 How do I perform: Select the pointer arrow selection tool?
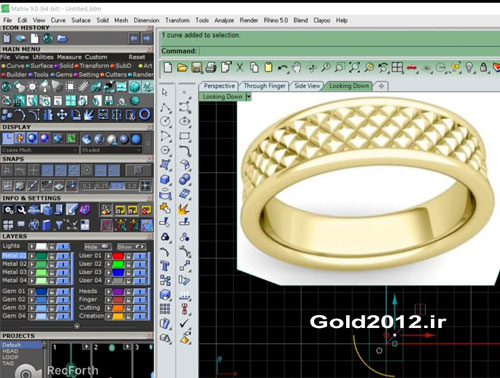point(165,92)
